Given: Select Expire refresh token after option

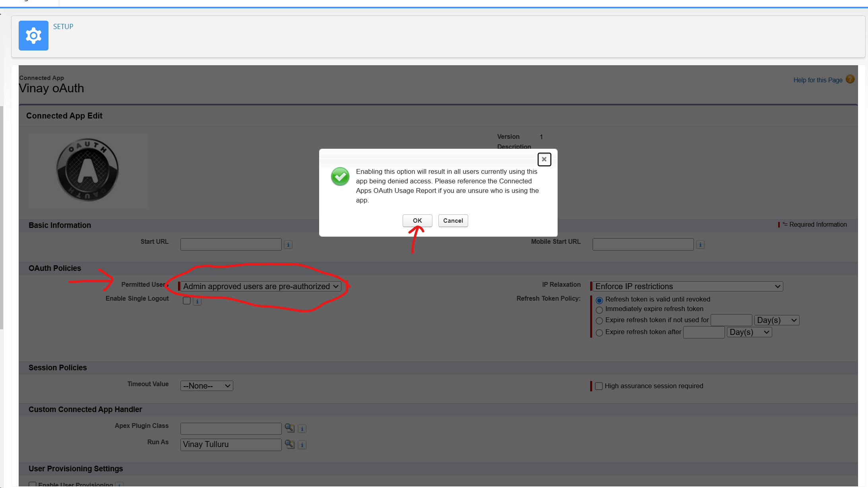Looking at the screenshot, I should tap(599, 332).
